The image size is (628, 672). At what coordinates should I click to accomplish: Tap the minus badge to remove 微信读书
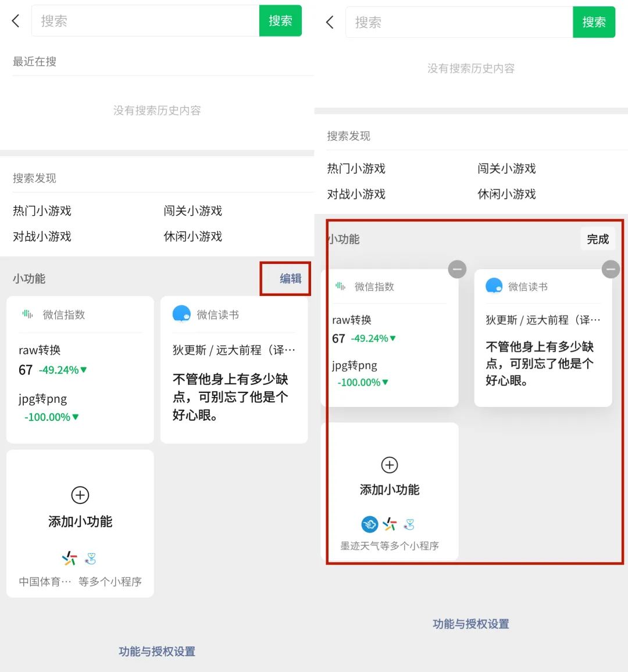(x=611, y=269)
